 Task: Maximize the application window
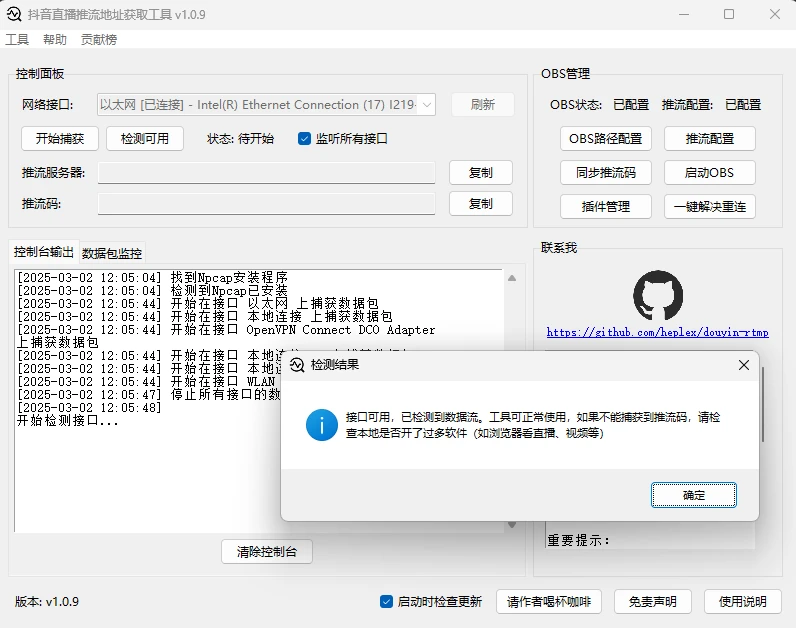(x=729, y=14)
